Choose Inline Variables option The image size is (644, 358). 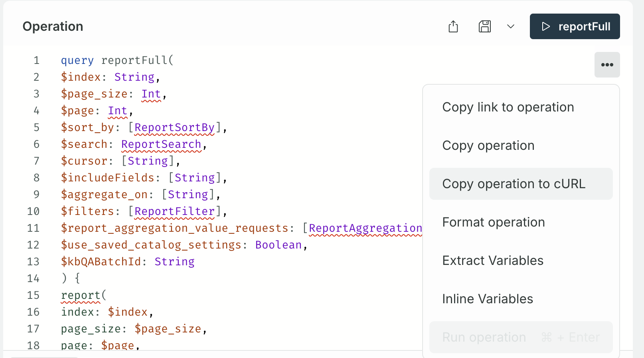(x=521, y=299)
